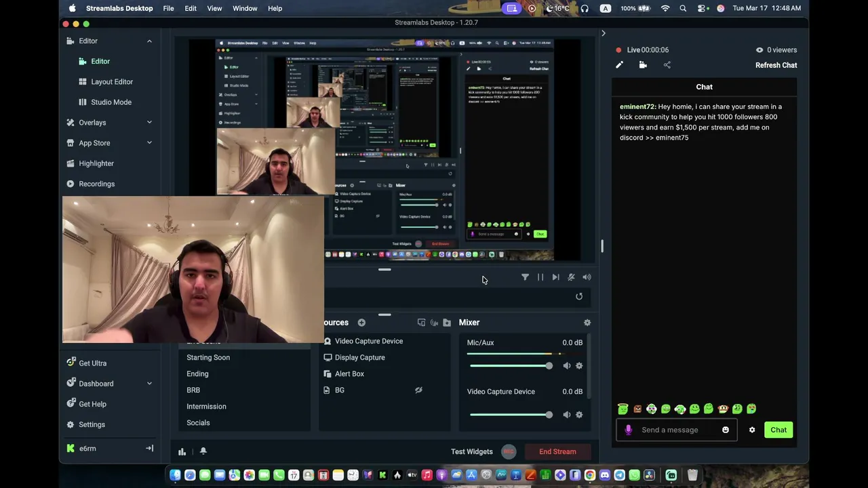Open Studio Mode in sidebar
The width and height of the screenshot is (868, 488).
point(111,102)
